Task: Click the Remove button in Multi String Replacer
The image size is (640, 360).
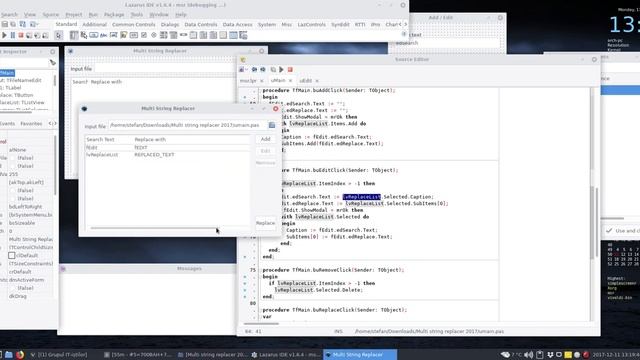Action: (266, 163)
